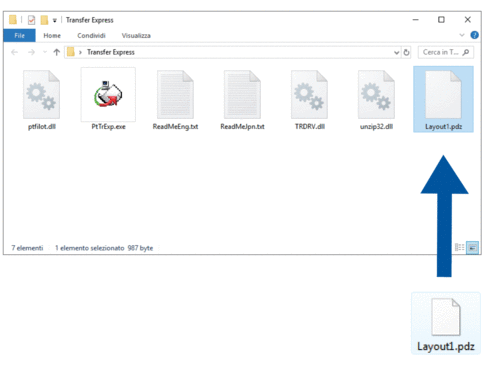Click the Properties quick access toolbar icon

click(x=31, y=20)
